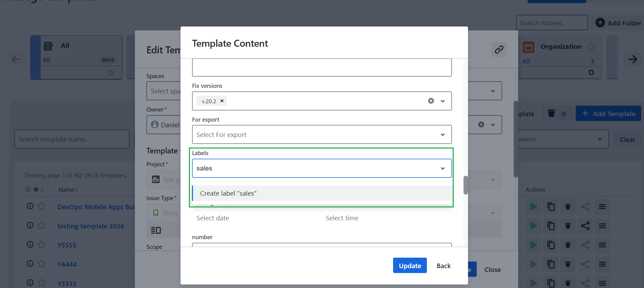
Task: Star the testing template 2026 row
Action: pyautogui.click(x=42, y=226)
